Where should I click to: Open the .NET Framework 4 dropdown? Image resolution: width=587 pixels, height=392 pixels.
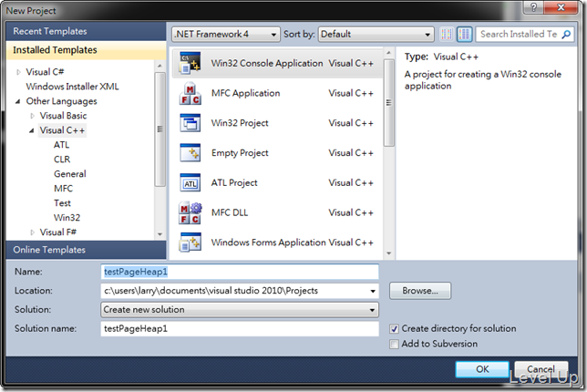[x=226, y=34]
